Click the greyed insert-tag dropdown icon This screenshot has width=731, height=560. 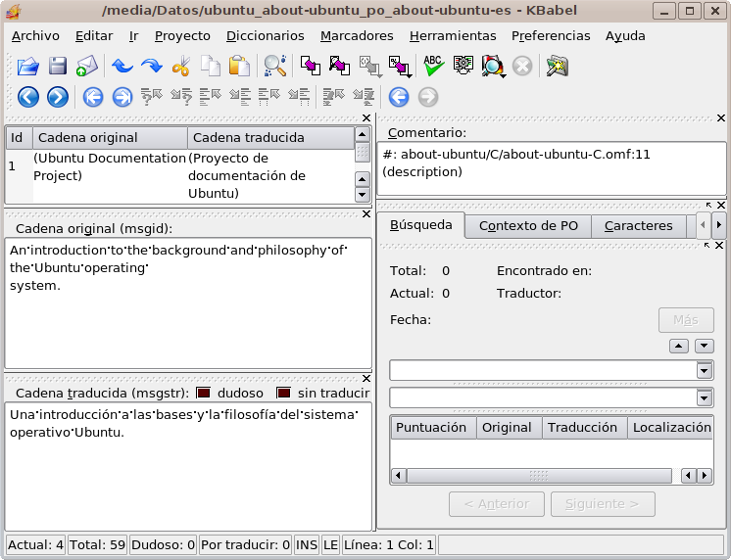pos(370,67)
